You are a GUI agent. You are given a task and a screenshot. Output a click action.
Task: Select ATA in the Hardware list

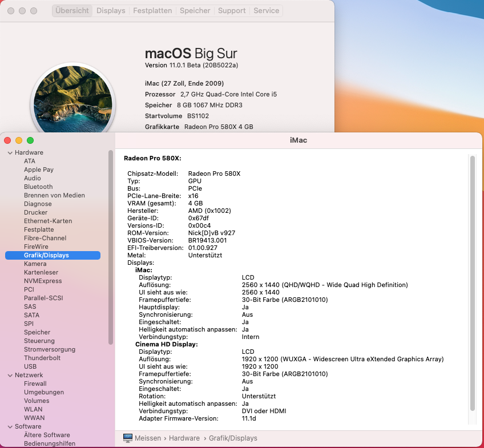pos(30,161)
